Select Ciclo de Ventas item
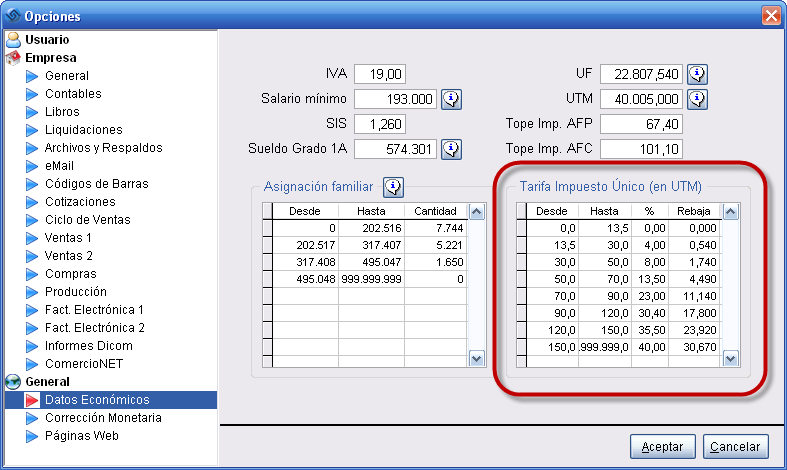Screen dimensions: 787x470 point(88,220)
